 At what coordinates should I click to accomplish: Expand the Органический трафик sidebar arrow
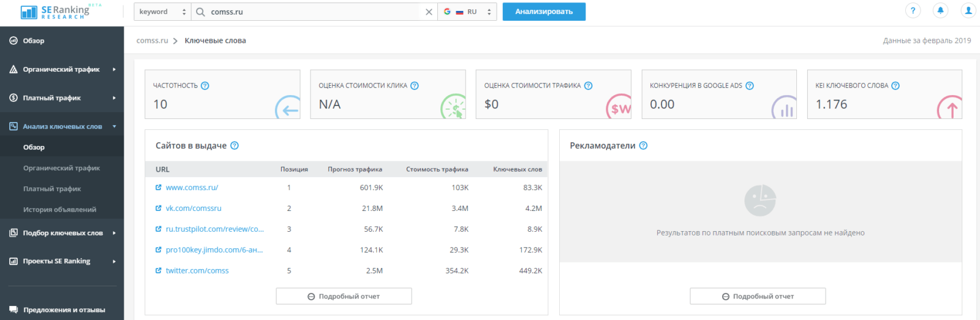point(114,69)
